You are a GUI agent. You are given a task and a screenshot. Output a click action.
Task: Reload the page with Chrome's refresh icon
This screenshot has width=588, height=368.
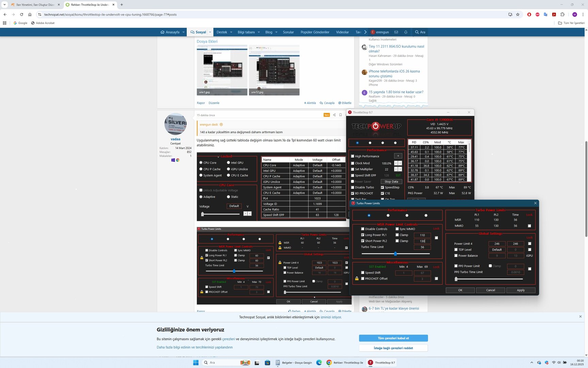pos(21,15)
